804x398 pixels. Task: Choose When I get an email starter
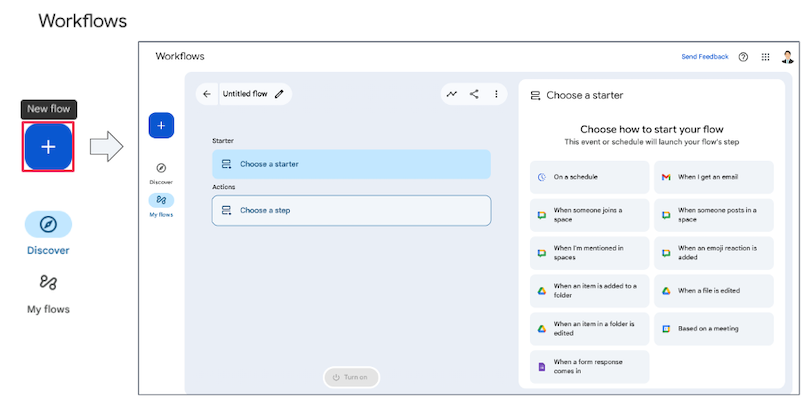pyautogui.click(x=714, y=177)
